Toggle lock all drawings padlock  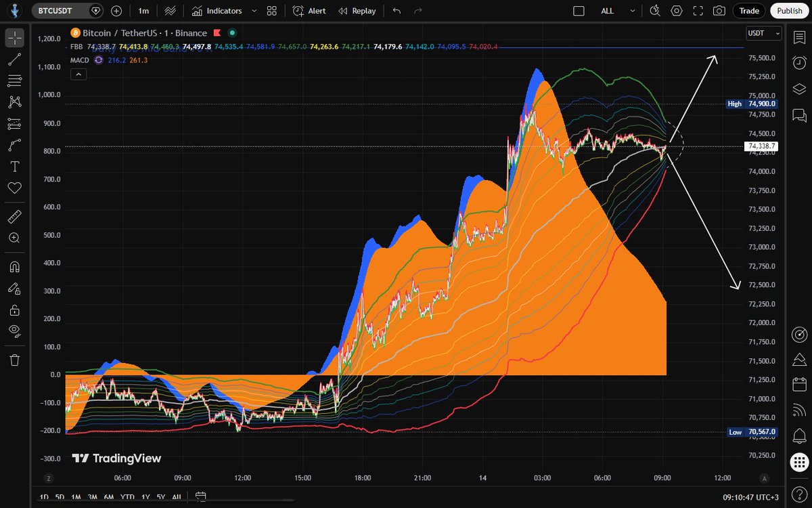[14, 310]
